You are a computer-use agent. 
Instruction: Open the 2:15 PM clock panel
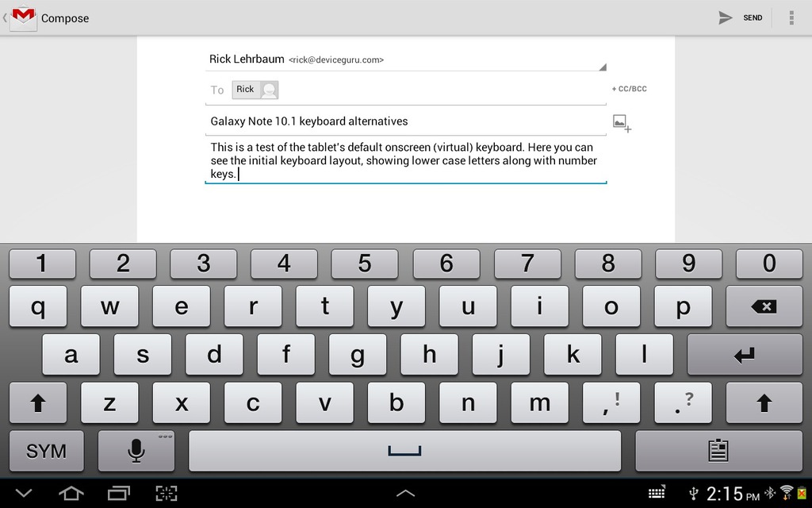point(732,494)
